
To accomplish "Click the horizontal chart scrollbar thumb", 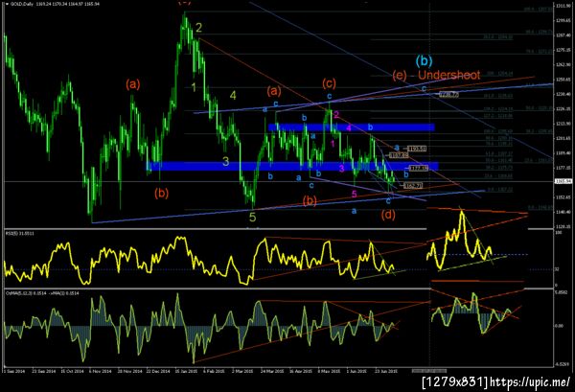I will pyautogui.click(x=429, y=371).
